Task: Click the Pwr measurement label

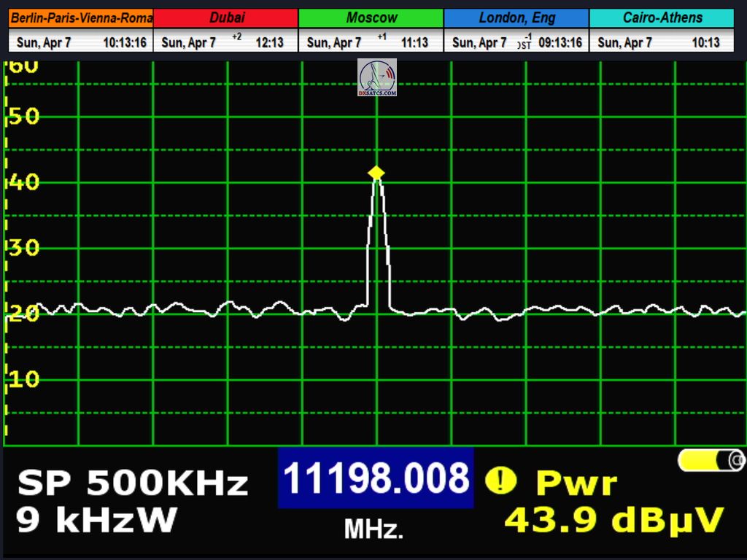Action: [576, 483]
